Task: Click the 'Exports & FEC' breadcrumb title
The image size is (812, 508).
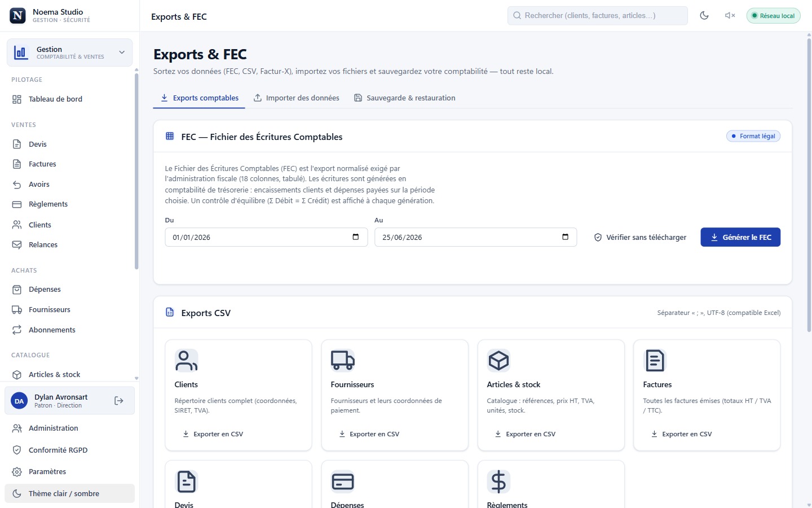Action: point(179,17)
